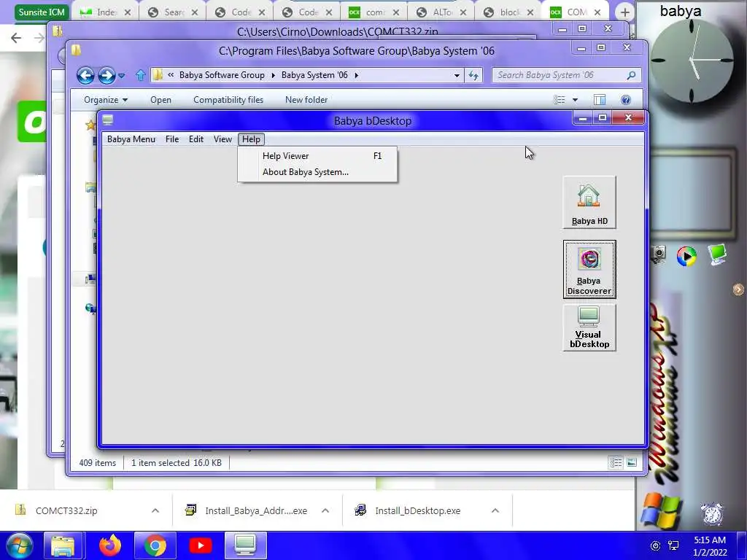
Task: Click Open in Explorer toolbar
Action: [160, 99]
